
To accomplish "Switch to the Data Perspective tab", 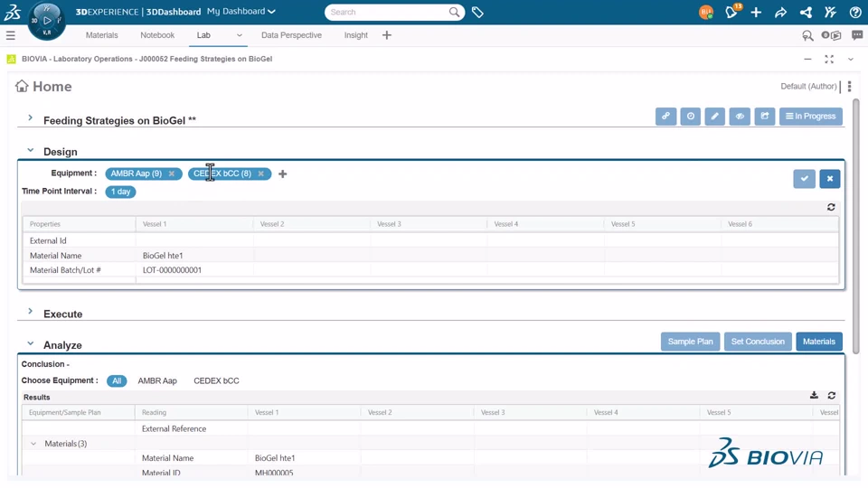I will (x=291, y=35).
